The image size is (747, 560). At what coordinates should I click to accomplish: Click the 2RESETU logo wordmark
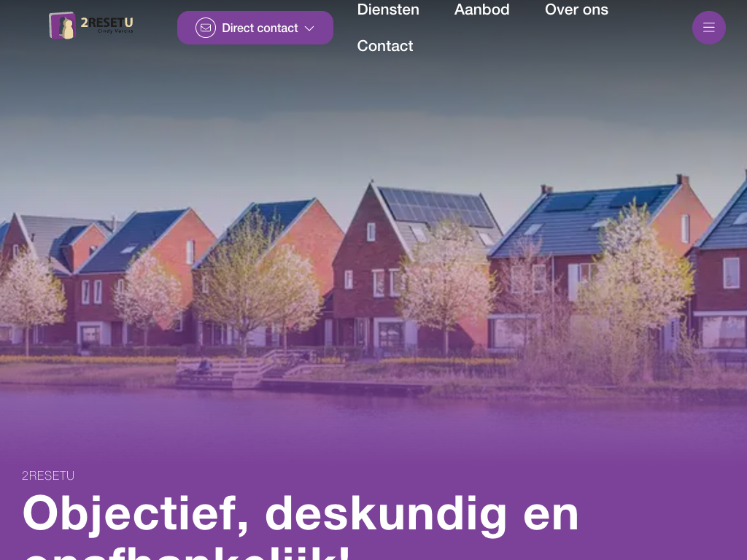[107, 23]
